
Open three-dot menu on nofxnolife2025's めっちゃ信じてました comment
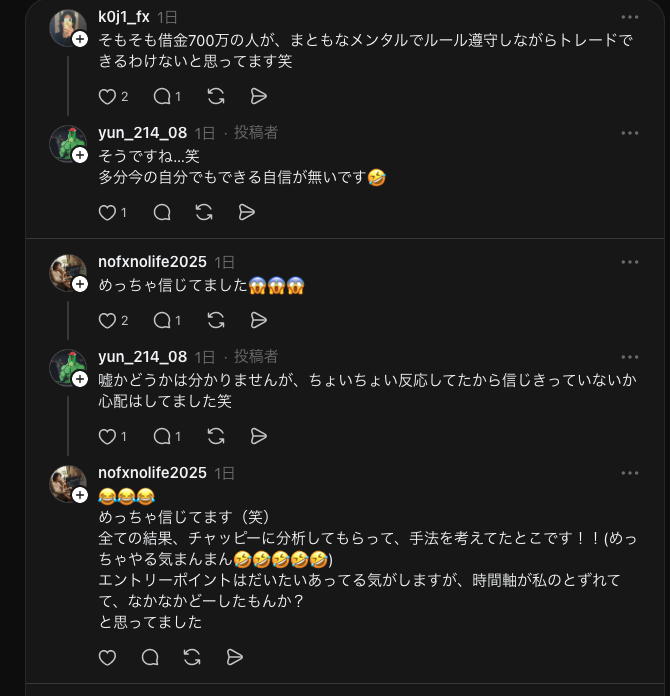[629, 262]
